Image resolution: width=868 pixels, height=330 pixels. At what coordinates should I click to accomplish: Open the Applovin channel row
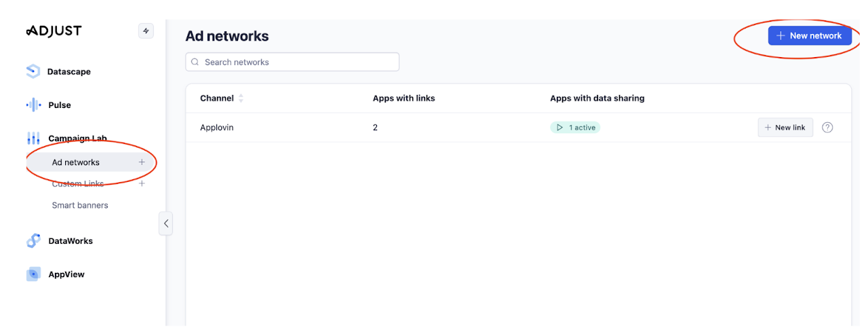tap(217, 128)
